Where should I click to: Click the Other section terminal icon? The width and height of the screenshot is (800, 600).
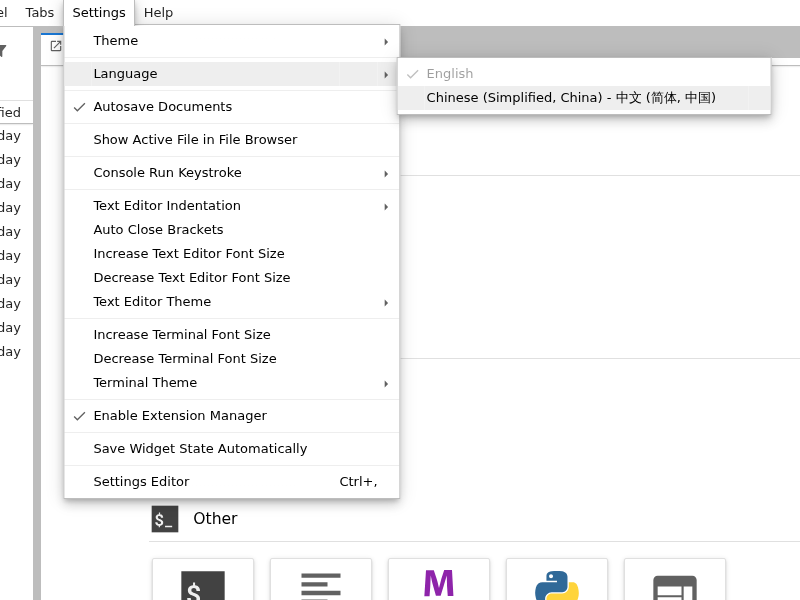pyautogui.click(x=165, y=519)
